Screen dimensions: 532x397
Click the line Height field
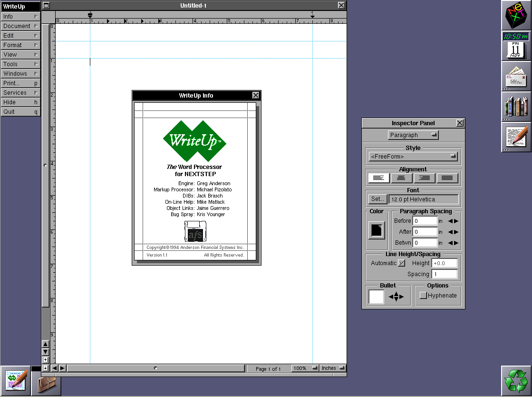(x=445, y=263)
